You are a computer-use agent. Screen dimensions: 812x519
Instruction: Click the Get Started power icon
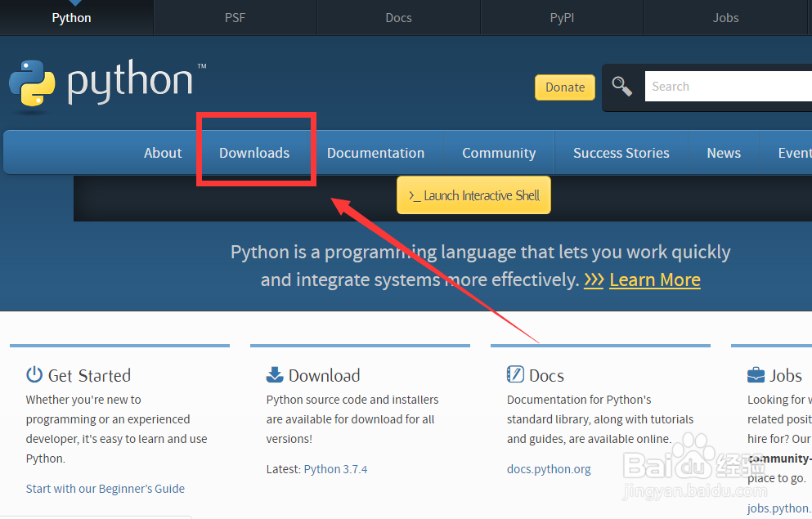(x=34, y=375)
